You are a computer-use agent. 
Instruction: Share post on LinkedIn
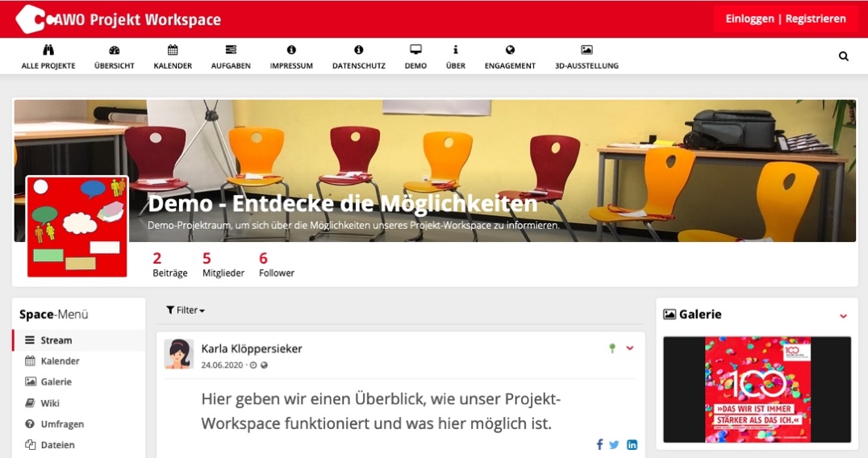pyautogui.click(x=632, y=445)
